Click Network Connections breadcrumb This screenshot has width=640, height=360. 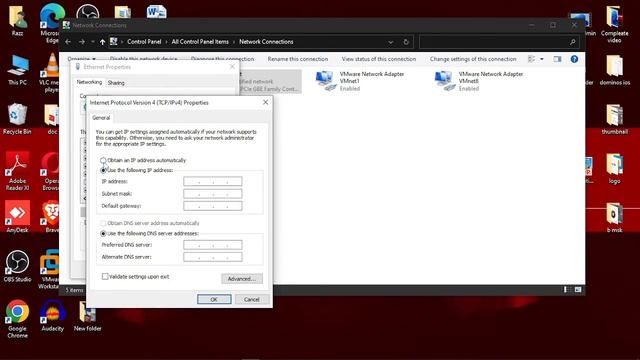click(266, 42)
